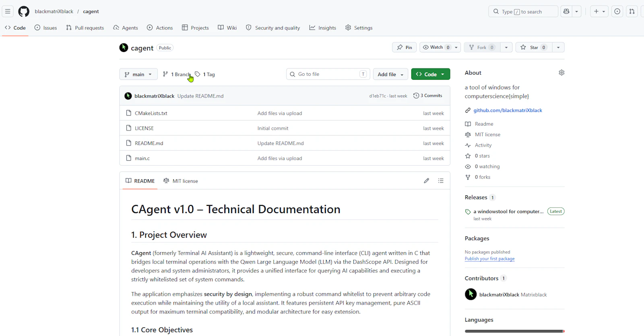Open the Add file dropdown
The height and width of the screenshot is (336, 644).
pos(390,74)
